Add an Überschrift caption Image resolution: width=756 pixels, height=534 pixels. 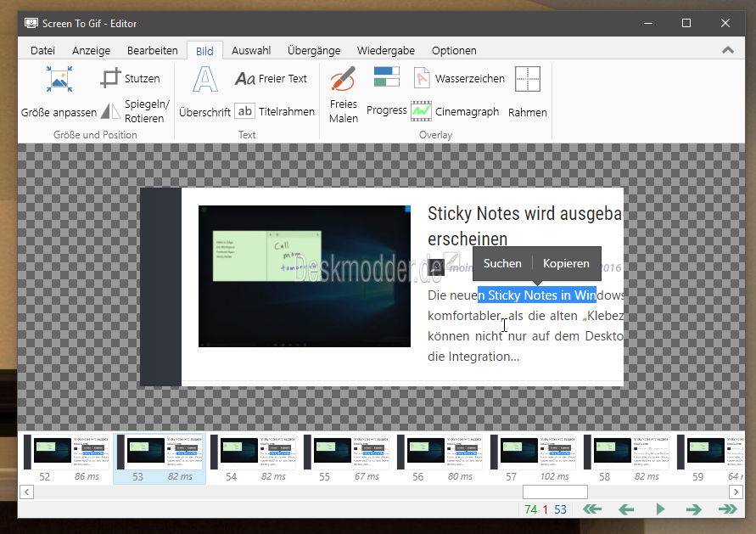(x=205, y=93)
